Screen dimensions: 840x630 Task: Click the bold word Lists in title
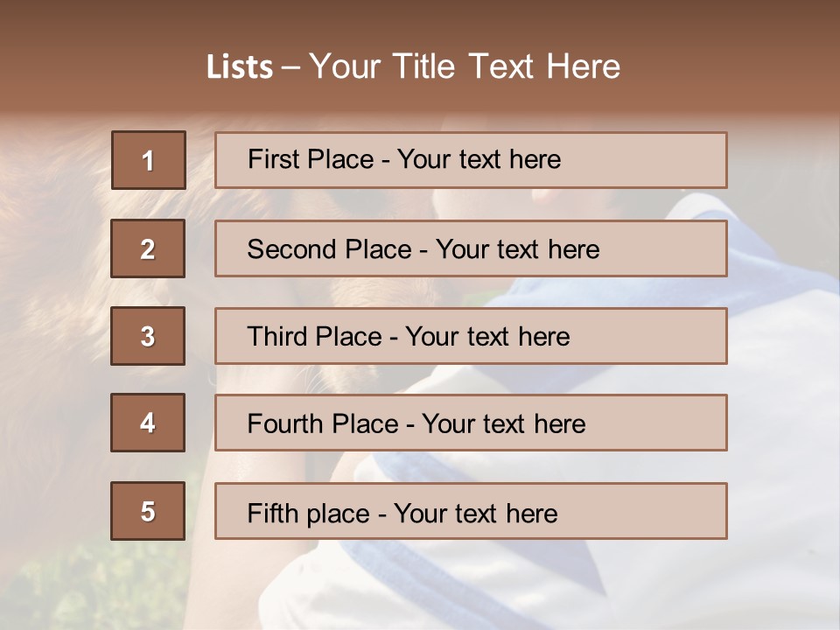pos(239,67)
